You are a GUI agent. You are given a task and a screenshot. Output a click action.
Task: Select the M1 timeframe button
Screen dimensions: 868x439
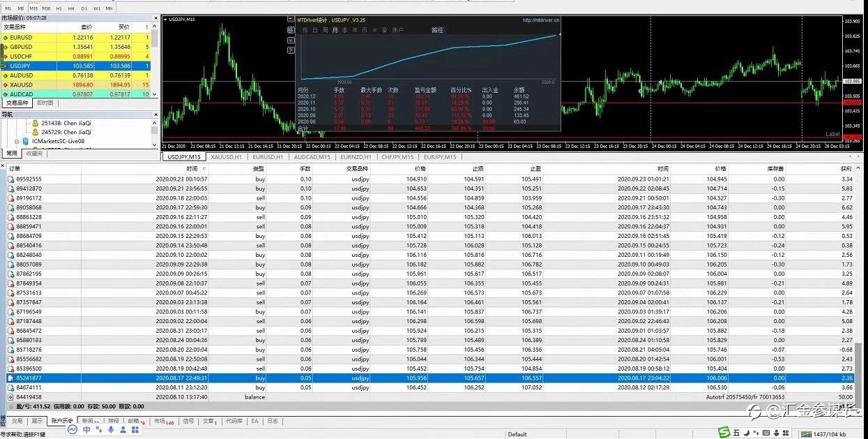(x=8, y=8)
